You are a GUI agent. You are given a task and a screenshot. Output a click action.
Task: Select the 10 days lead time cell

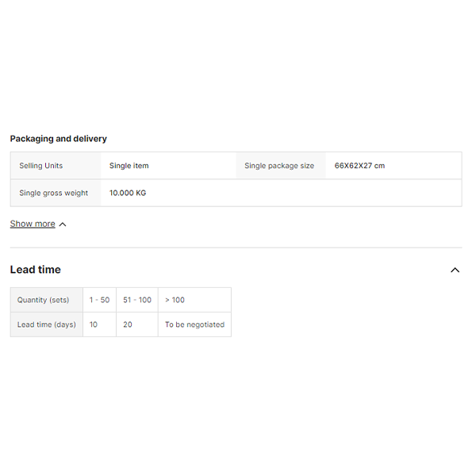[x=94, y=324]
